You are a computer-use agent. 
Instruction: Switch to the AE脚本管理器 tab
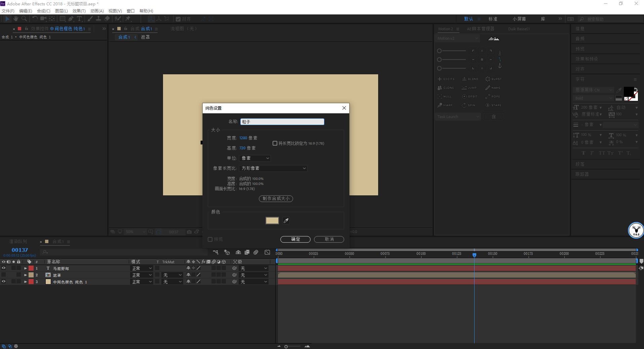481,29
